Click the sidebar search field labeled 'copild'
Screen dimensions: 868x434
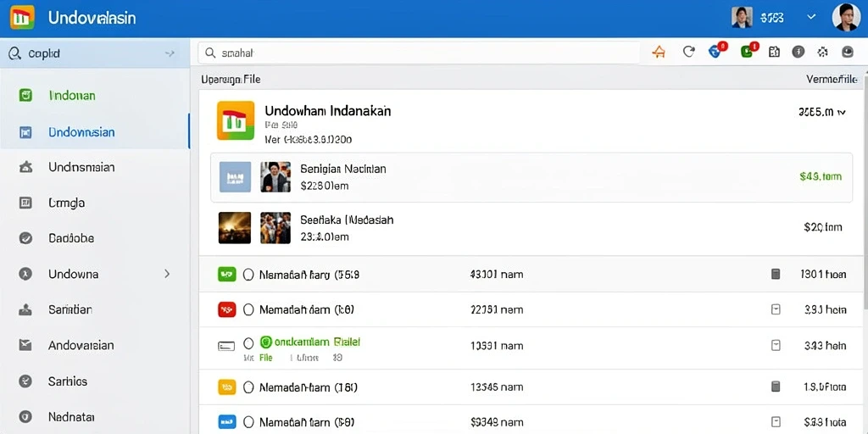point(95,53)
